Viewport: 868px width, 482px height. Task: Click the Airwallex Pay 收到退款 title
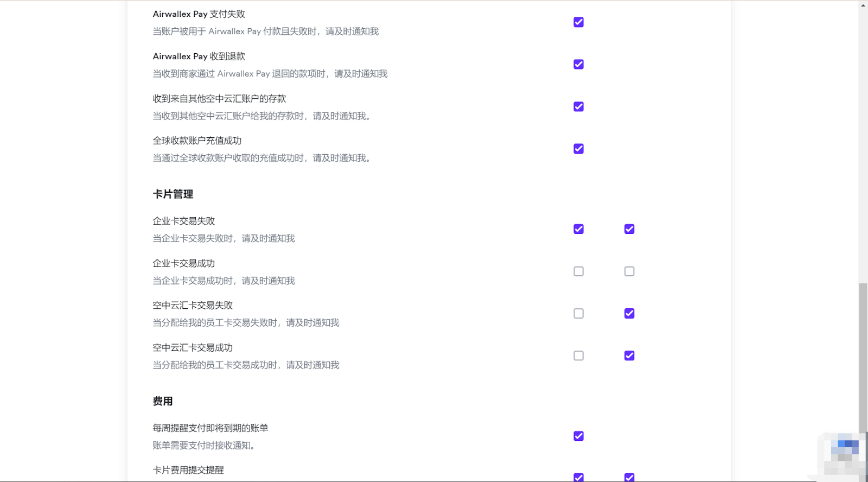(x=199, y=56)
